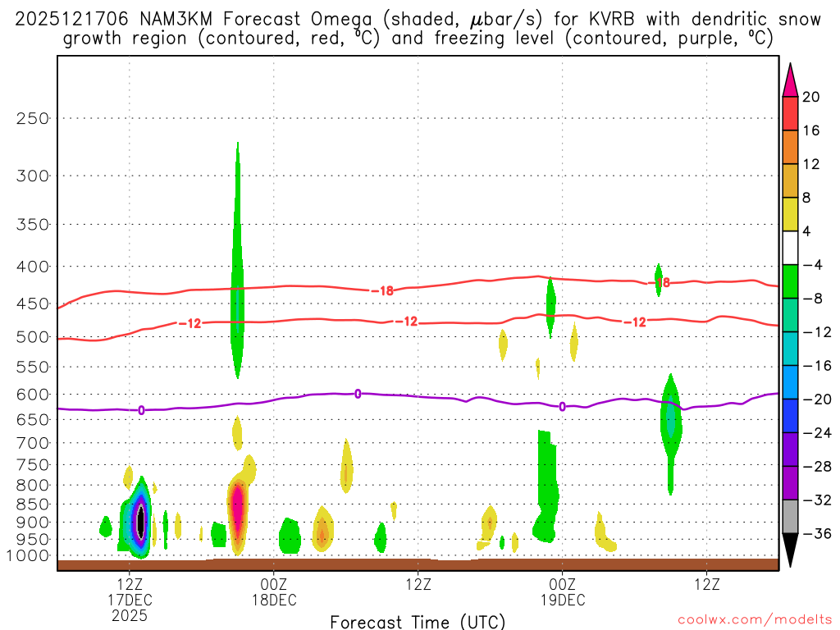The height and width of the screenshot is (630, 840).
Task: Click the '00Z 18DEC' time axis label
Action: (x=274, y=592)
